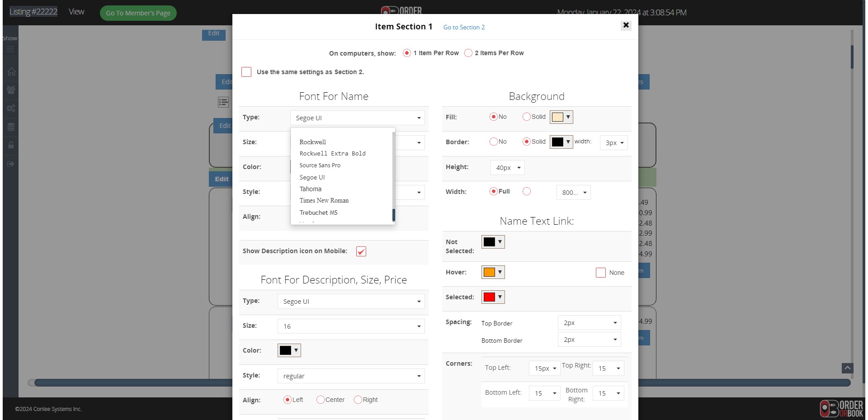Open the description Style regular dropdown

351,376
